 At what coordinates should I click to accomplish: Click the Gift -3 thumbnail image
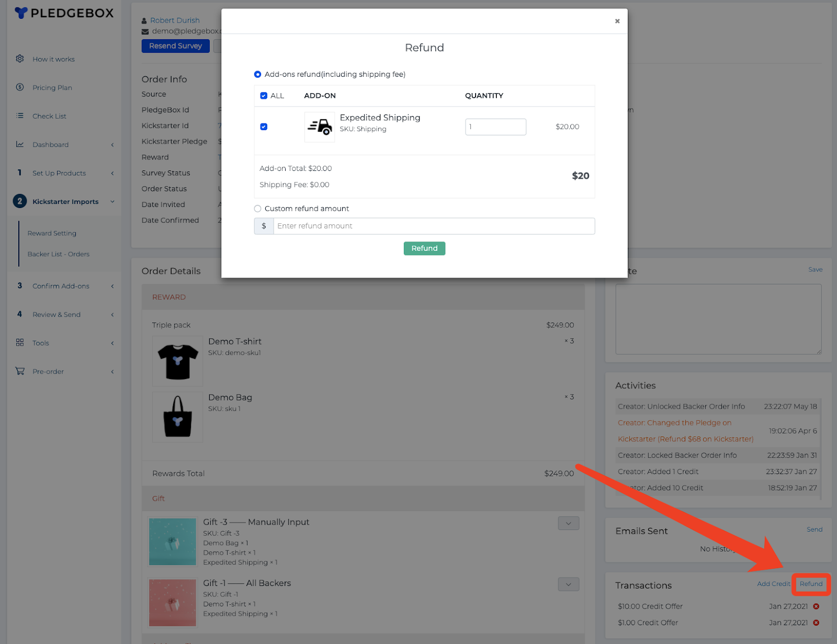click(x=173, y=542)
